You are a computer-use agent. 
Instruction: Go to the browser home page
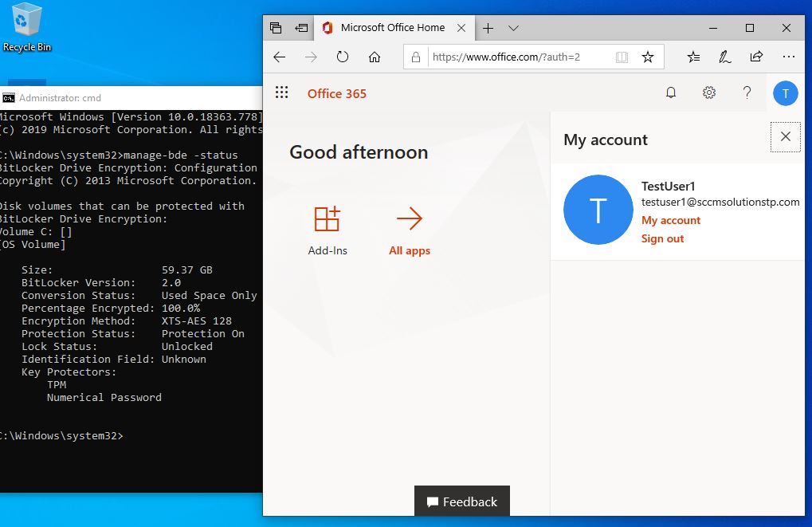[375, 57]
